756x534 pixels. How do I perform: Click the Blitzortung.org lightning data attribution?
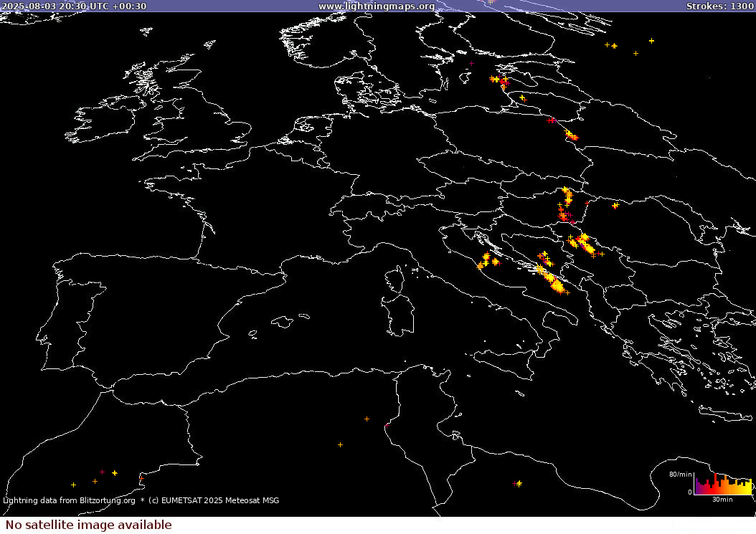(x=69, y=500)
